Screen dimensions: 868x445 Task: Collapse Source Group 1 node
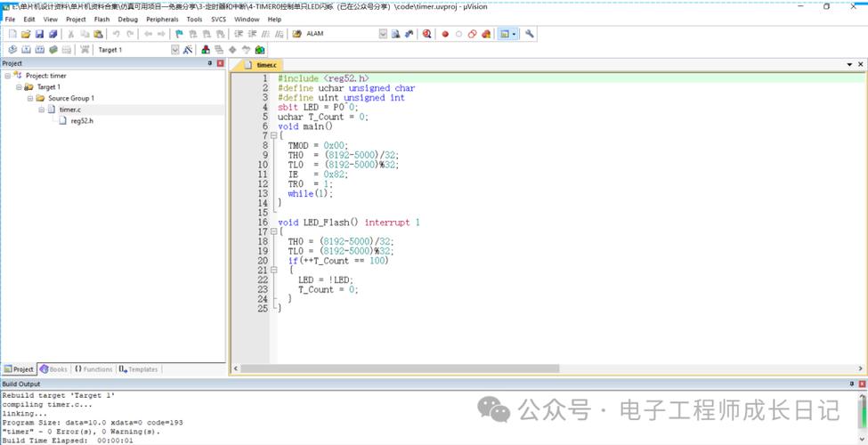30,98
